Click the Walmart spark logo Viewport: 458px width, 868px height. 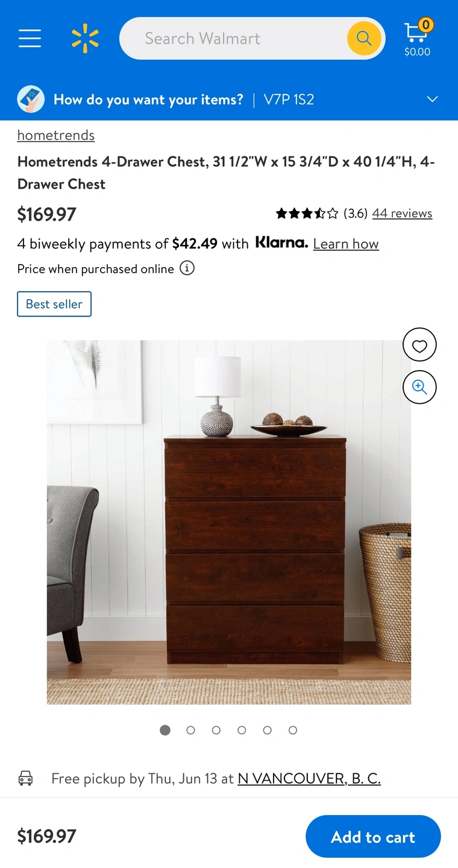click(x=85, y=39)
